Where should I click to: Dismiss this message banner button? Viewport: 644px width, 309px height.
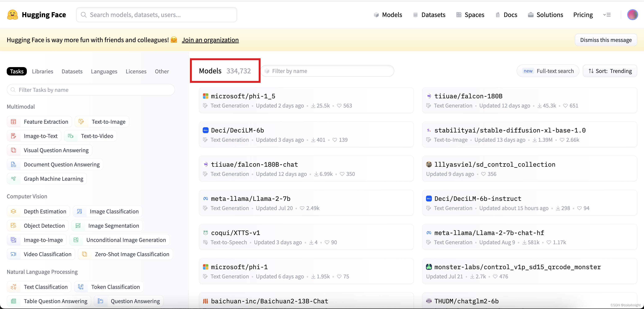[x=606, y=40]
